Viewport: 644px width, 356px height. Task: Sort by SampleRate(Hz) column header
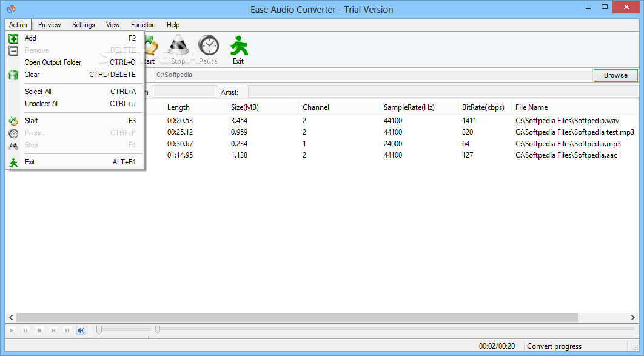tap(418, 107)
